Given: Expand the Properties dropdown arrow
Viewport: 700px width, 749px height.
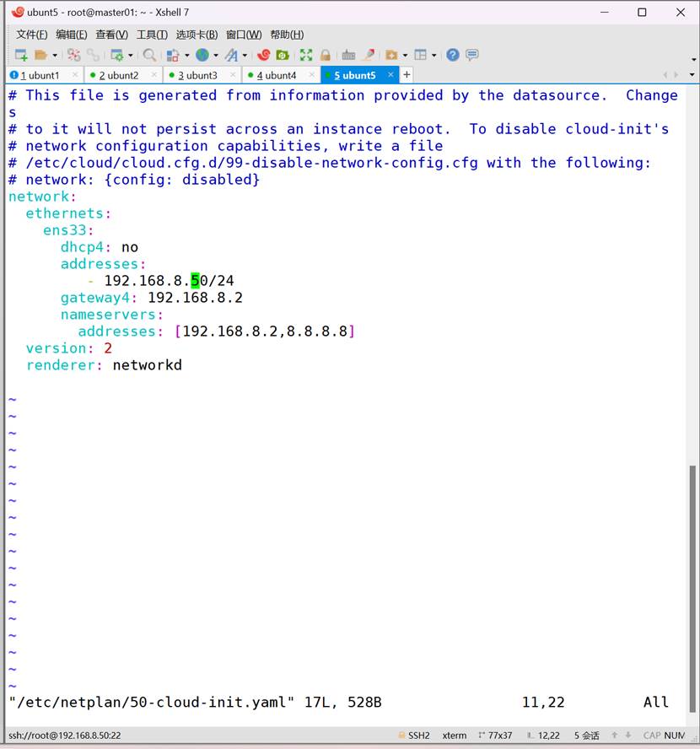Looking at the screenshot, I should click(131, 56).
